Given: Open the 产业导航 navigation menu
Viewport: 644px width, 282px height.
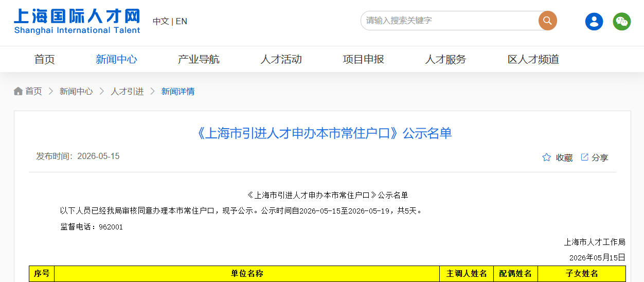Looking at the screenshot, I should [x=199, y=59].
